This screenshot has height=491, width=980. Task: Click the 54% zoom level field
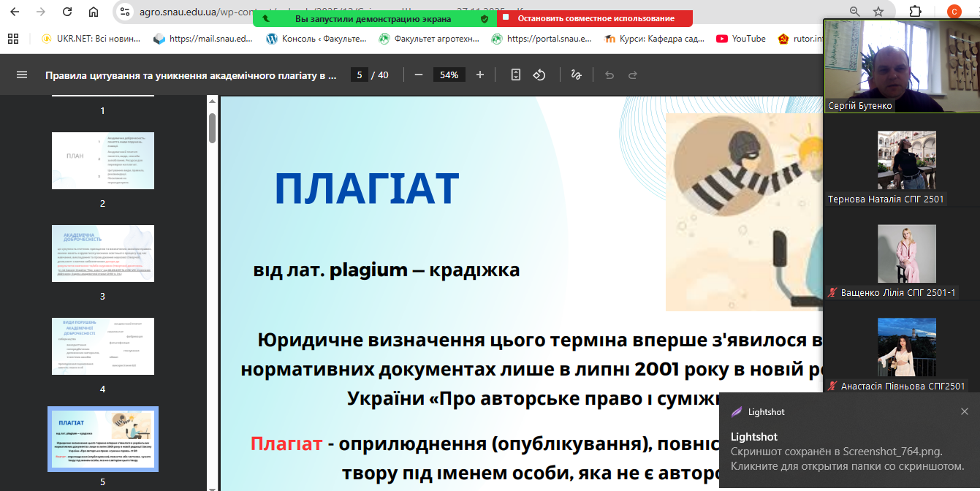tap(449, 75)
